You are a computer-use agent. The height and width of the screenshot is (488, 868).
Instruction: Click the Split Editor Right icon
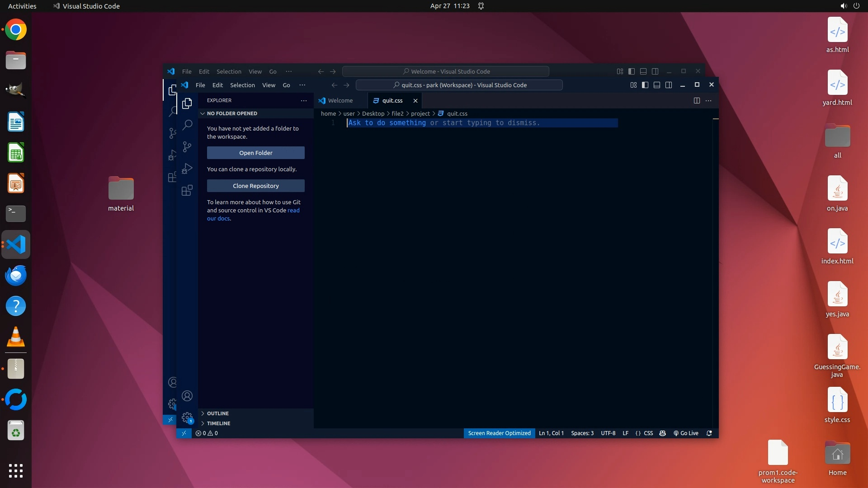point(697,101)
